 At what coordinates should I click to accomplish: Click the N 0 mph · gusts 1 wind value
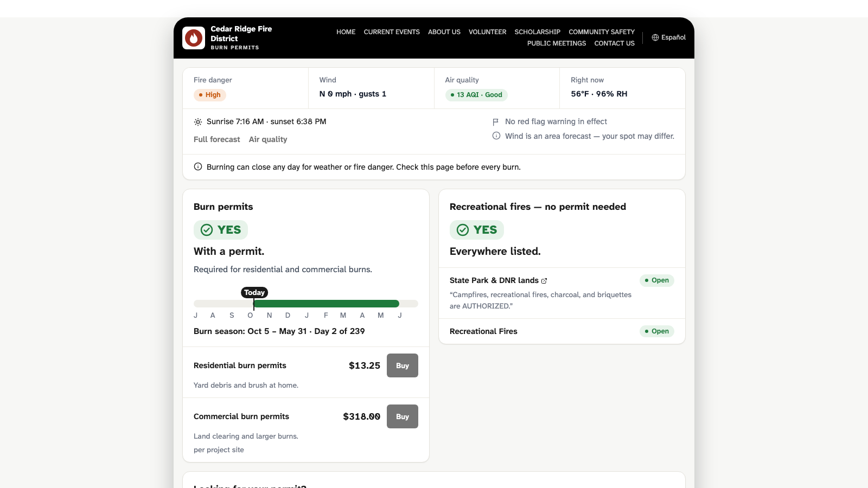(x=353, y=94)
